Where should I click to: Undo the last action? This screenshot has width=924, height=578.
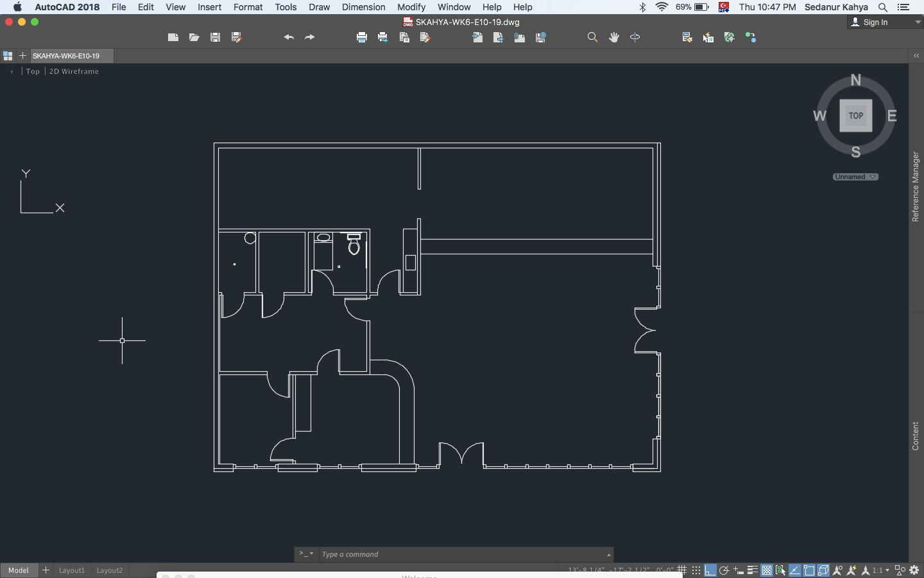pos(289,37)
